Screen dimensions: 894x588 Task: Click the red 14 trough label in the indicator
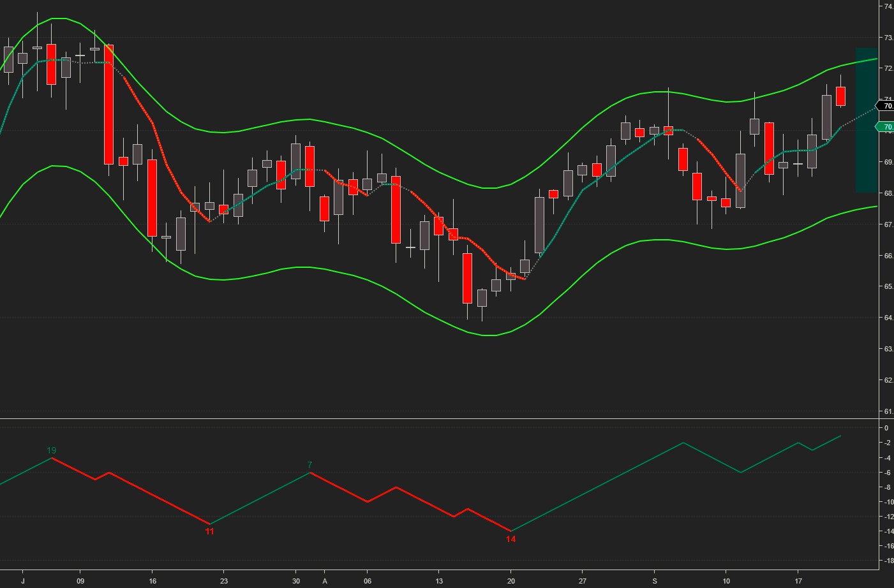click(x=510, y=539)
